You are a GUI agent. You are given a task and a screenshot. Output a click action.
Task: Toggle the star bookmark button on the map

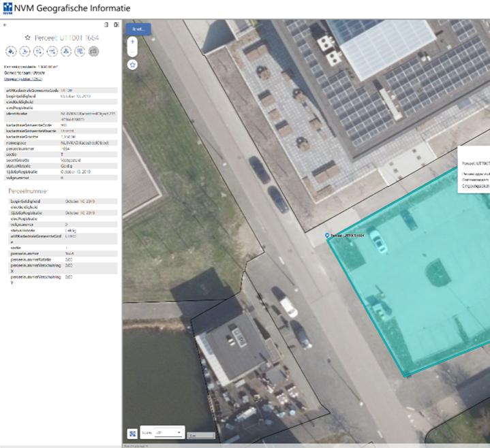click(132, 65)
